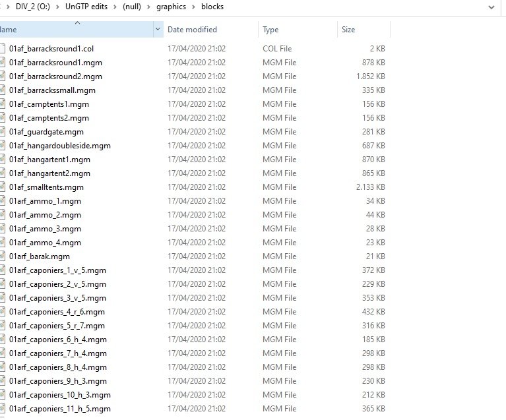This screenshot has width=506, height=420.
Task: Select icon of 01arf_ammo_2.mgm
Action: coord(3,215)
